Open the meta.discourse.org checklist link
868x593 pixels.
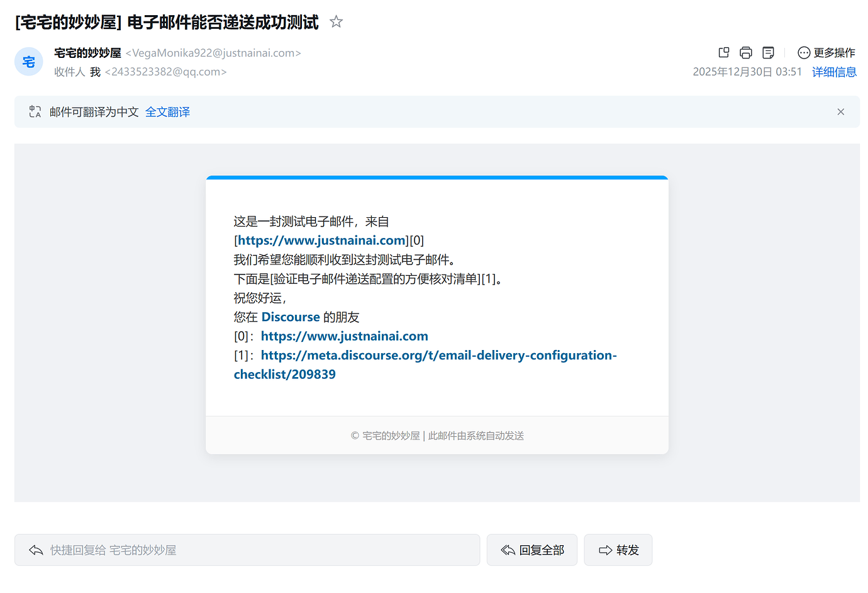pyautogui.click(x=438, y=356)
